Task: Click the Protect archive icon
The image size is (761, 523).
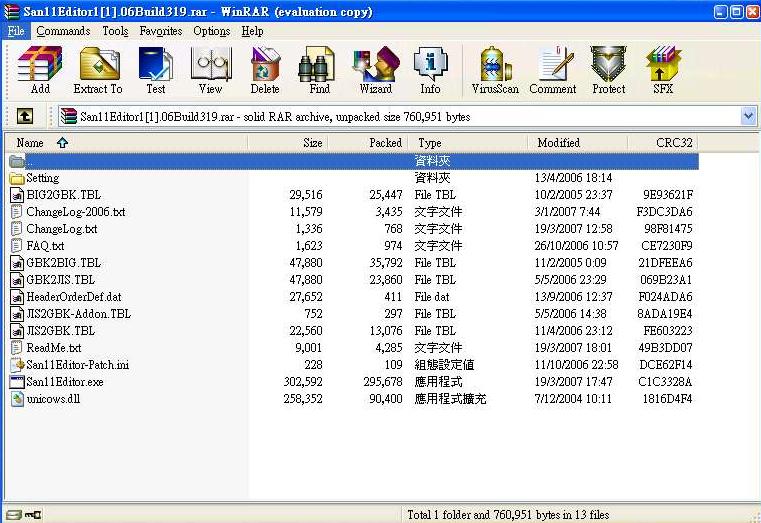Action: coord(609,70)
